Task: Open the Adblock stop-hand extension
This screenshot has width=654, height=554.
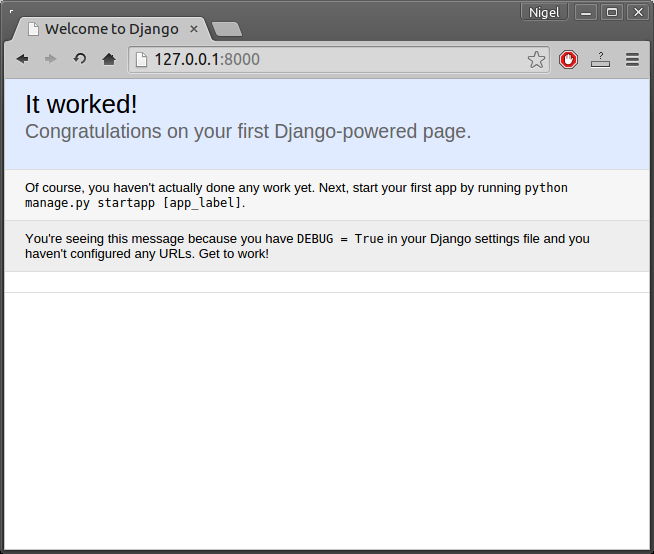Action: point(568,59)
